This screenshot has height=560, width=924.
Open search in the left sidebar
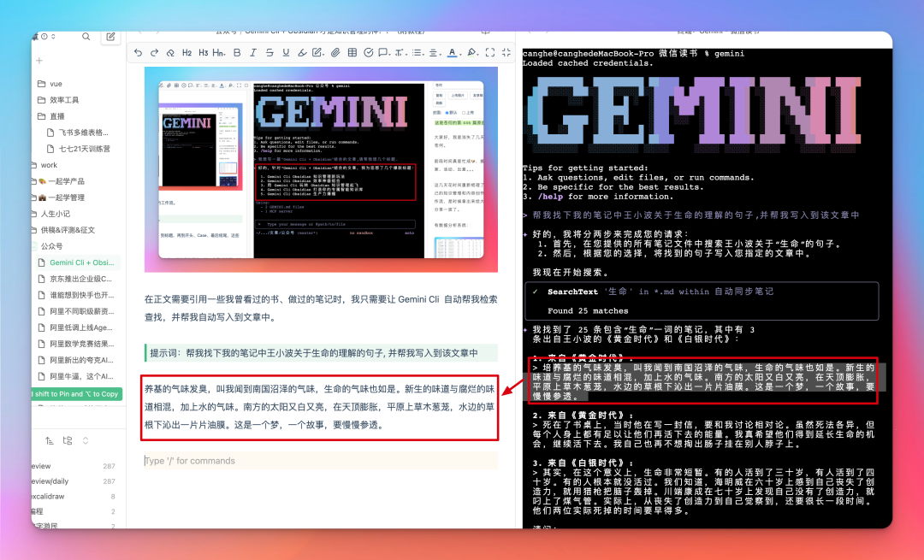tap(86, 37)
